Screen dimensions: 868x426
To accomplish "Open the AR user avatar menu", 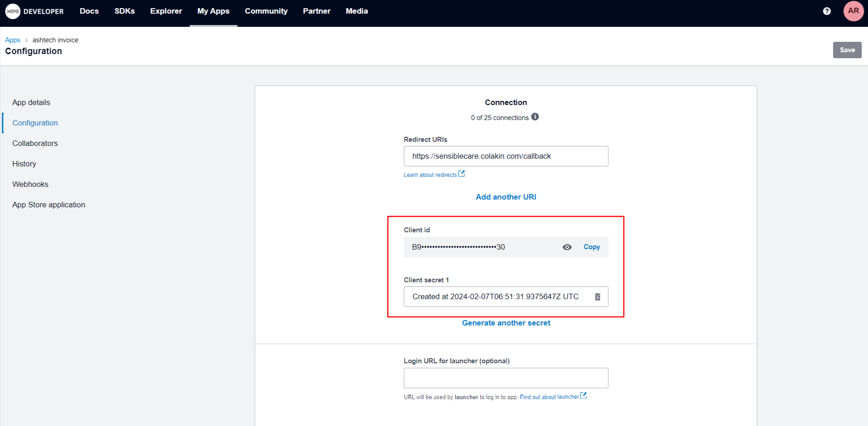I will point(853,11).
